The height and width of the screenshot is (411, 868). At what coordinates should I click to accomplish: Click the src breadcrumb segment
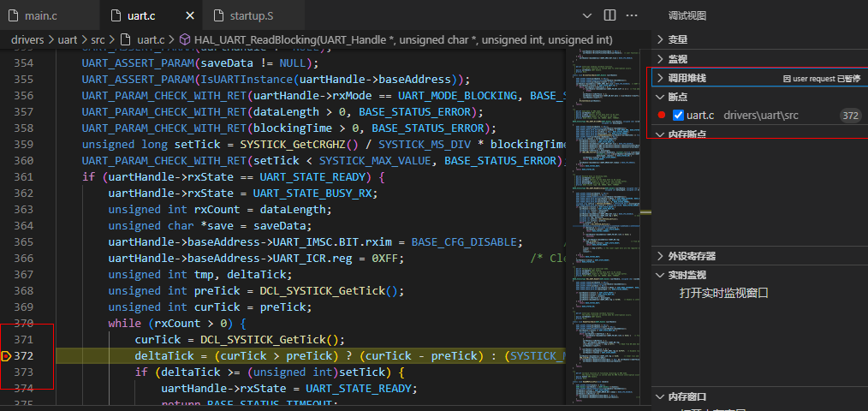(x=98, y=40)
